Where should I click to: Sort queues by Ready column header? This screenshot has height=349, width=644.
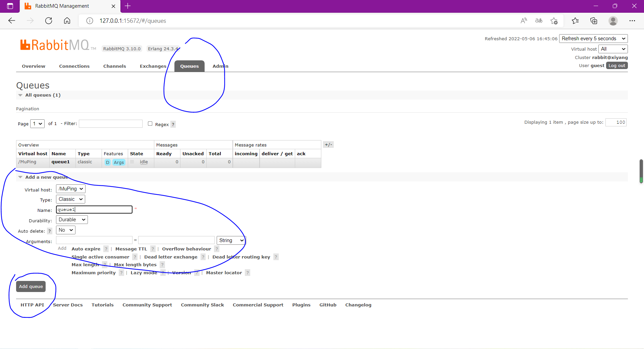[x=164, y=154]
